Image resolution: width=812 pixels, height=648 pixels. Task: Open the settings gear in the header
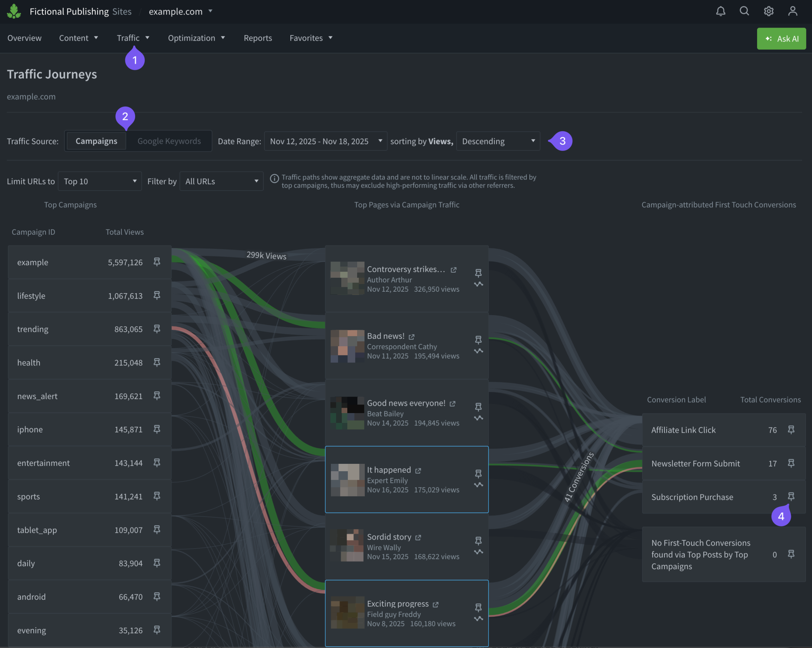pyautogui.click(x=768, y=11)
